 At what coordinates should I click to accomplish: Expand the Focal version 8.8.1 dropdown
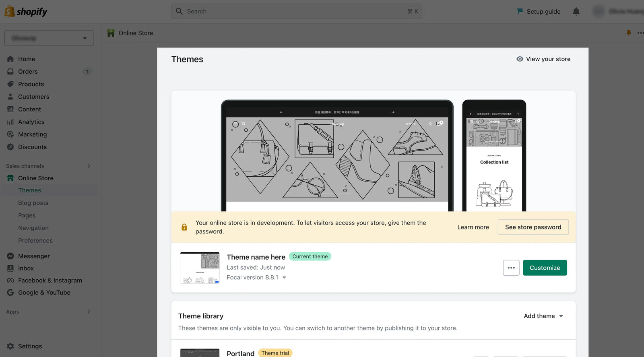click(284, 278)
